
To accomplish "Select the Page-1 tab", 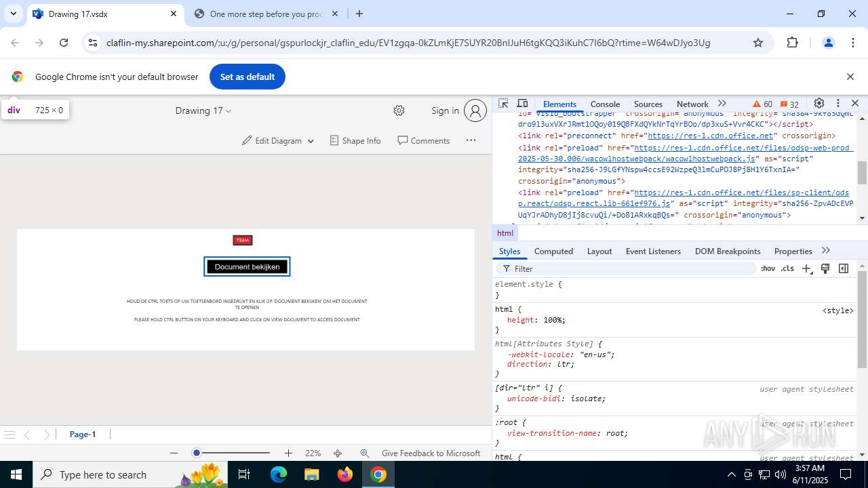I will pyautogui.click(x=83, y=434).
